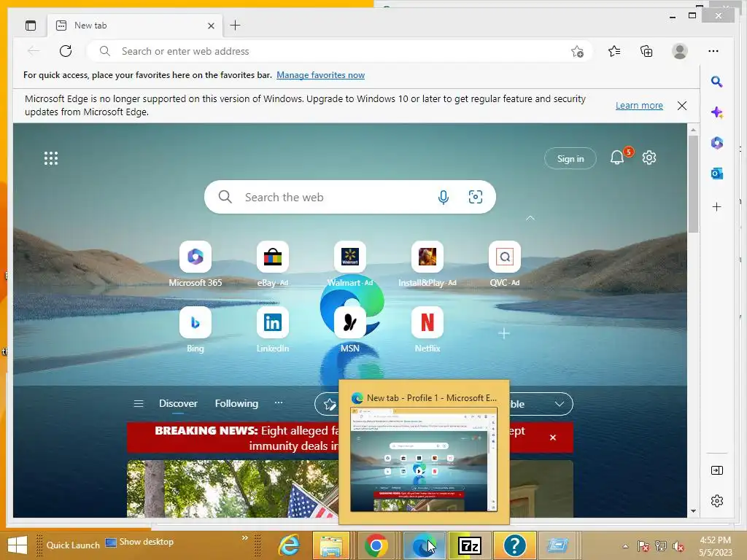The height and width of the screenshot is (560, 747).
Task: Open the profile avatar icon
Action: [680, 51]
